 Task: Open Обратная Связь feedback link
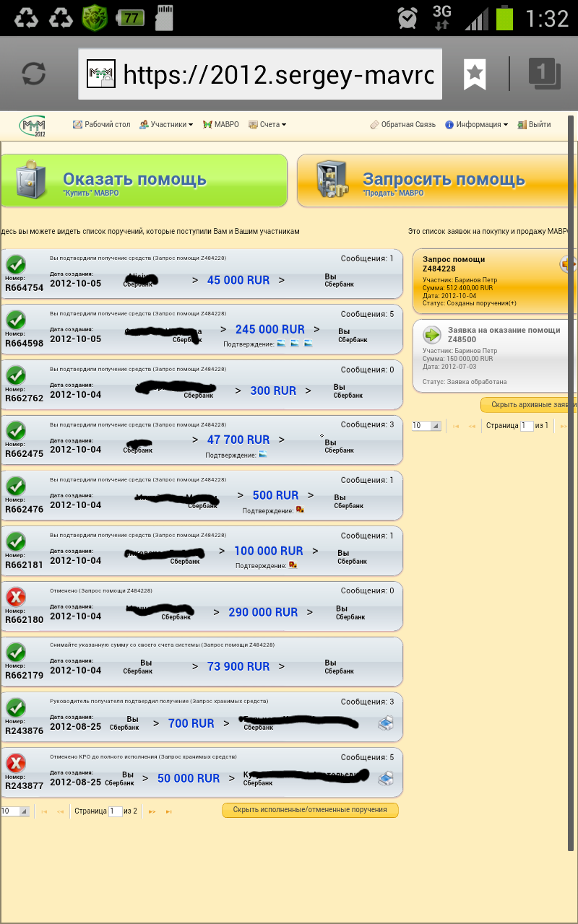click(402, 124)
